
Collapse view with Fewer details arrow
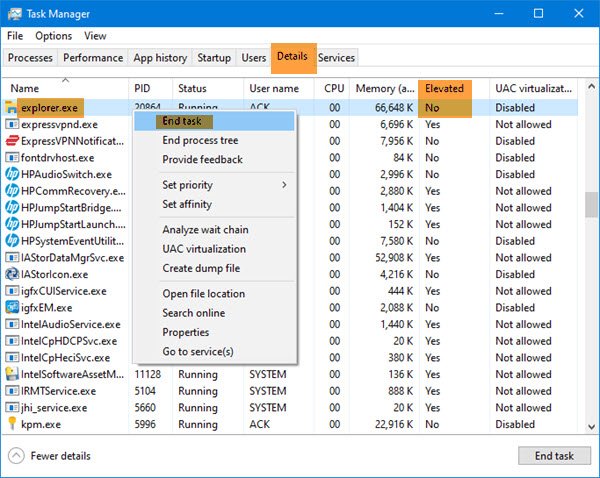[x=16, y=455]
